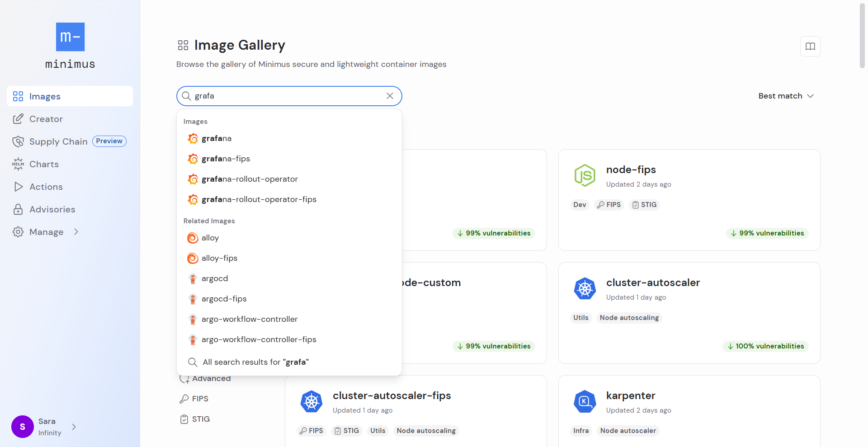Open Creator in the sidebar

[70, 119]
